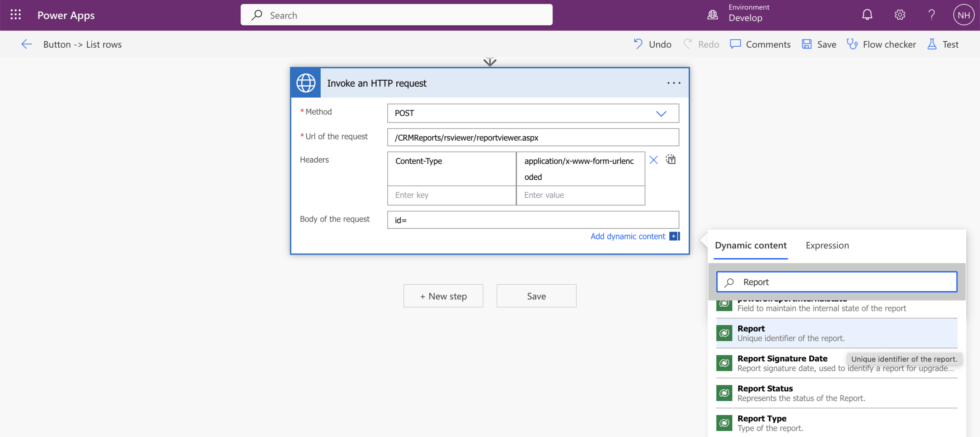Open the settings gear icon
This screenshot has width=980, height=437.
[900, 15]
